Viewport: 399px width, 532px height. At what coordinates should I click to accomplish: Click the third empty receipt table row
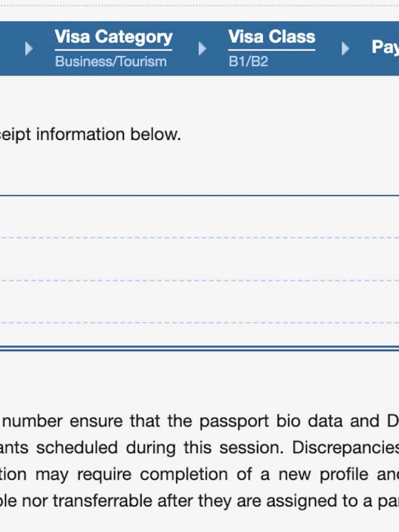(x=199, y=301)
